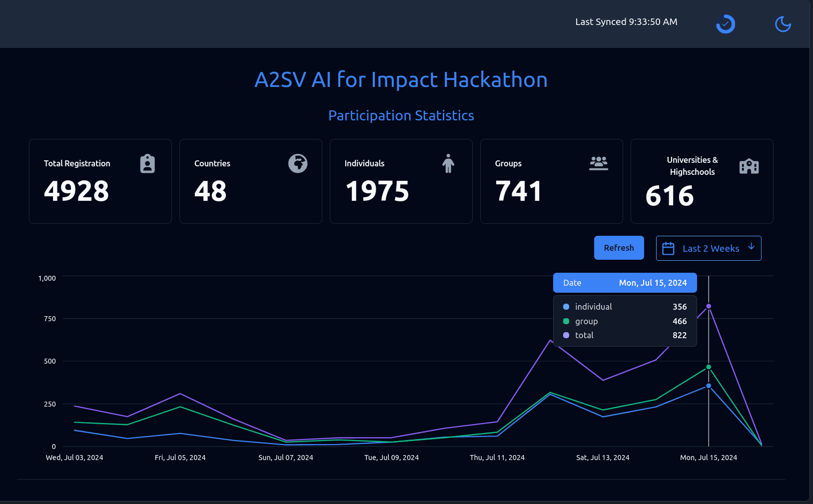Click the Individuals value 1975
This screenshot has width=813, height=504.
click(377, 191)
